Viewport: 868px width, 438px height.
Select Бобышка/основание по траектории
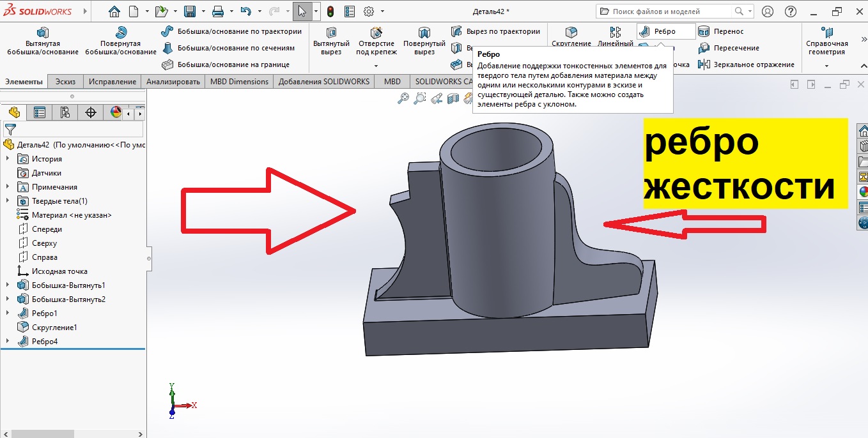[x=231, y=31]
